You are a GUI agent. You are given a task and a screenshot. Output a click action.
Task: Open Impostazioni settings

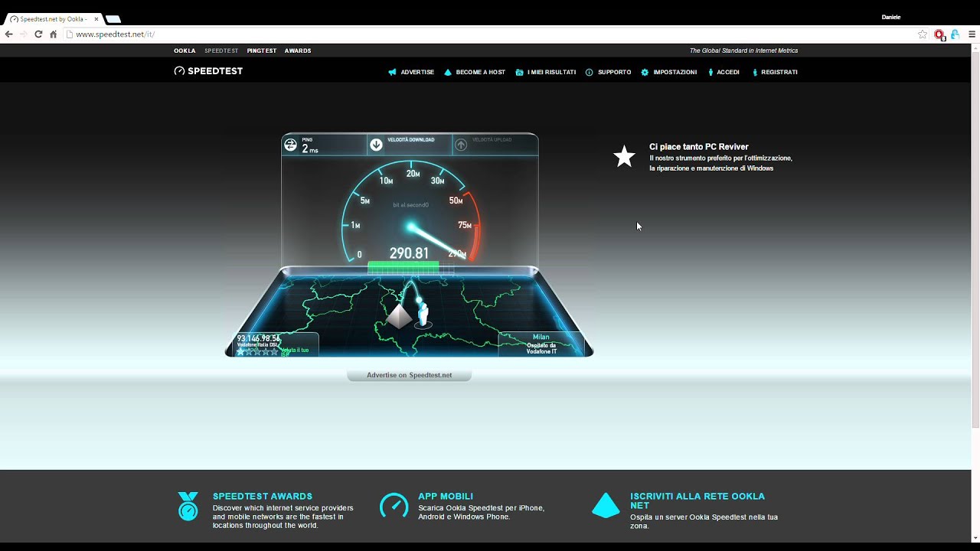pos(675,72)
